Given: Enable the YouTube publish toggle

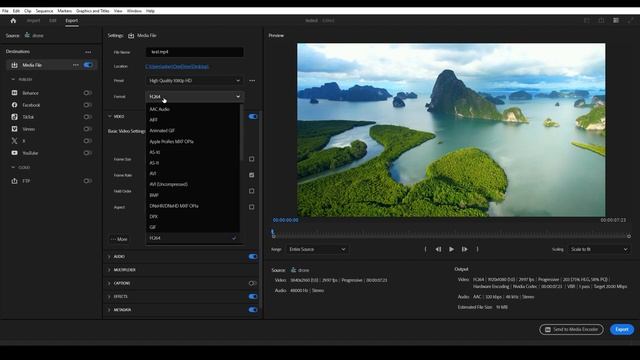Looking at the screenshot, I should coord(87,153).
